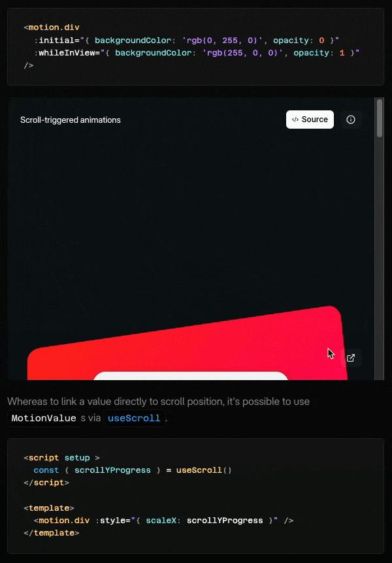Click the opening script setup tag
The height and width of the screenshot is (563, 392).
pyautogui.click(x=61, y=458)
